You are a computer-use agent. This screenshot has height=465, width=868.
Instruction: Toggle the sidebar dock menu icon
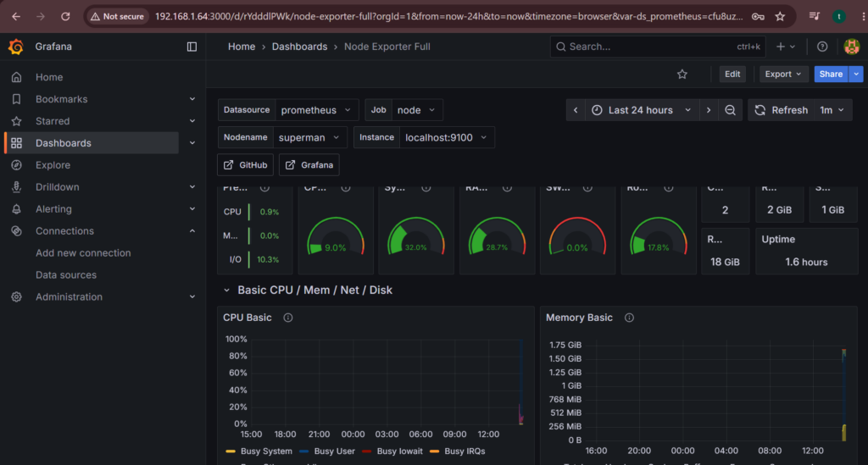click(x=192, y=47)
